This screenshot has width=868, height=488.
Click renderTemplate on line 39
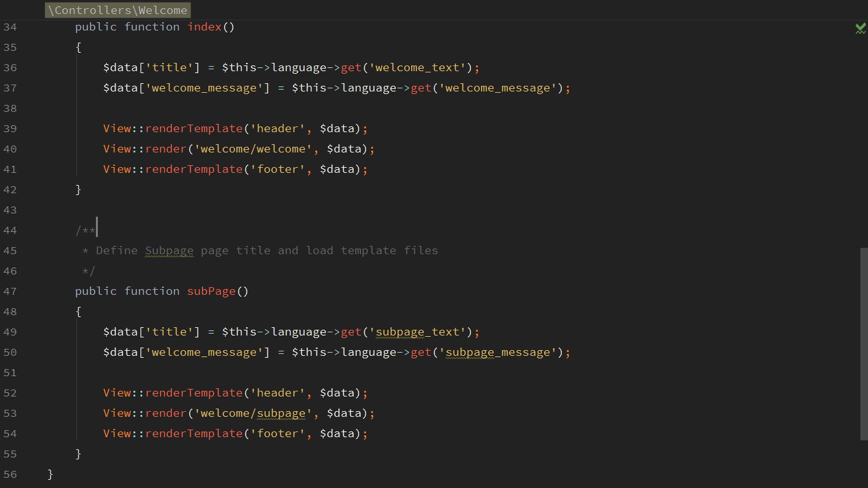[x=194, y=128]
